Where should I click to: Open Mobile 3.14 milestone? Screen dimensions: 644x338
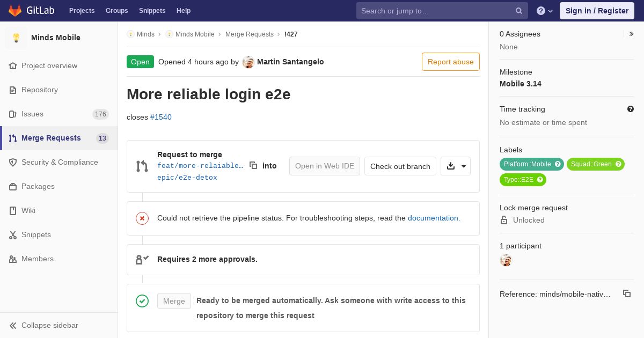521,84
